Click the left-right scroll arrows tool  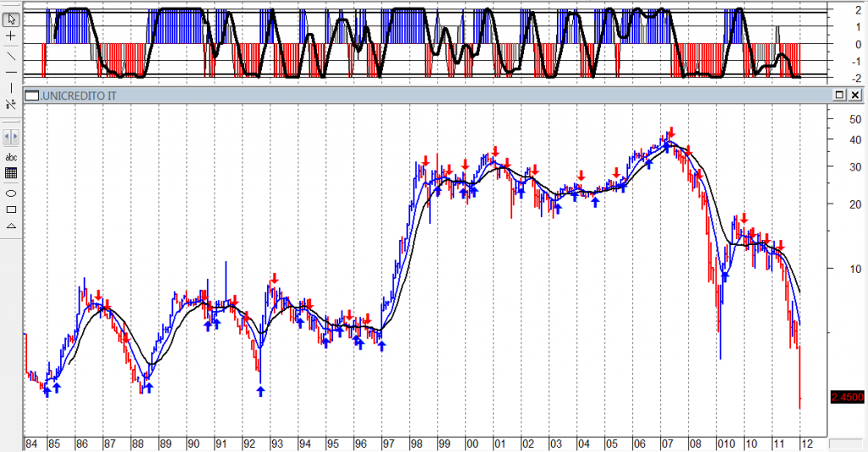[11, 137]
